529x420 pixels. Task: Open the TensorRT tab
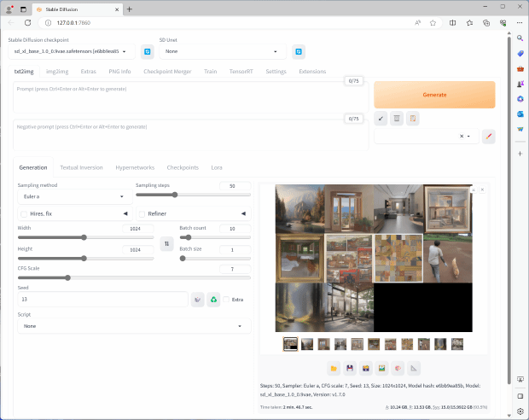pos(241,71)
